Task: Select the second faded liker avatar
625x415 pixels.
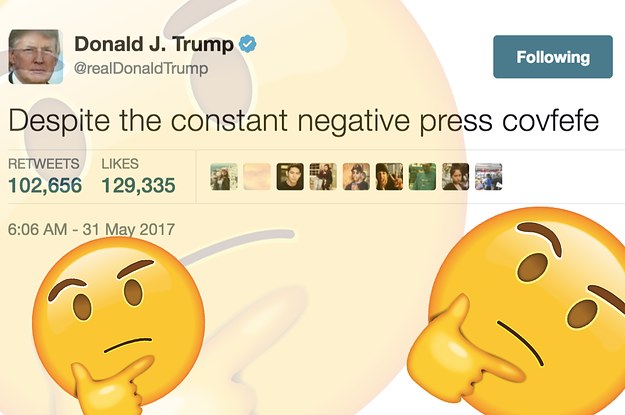Action: pos(257,177)
